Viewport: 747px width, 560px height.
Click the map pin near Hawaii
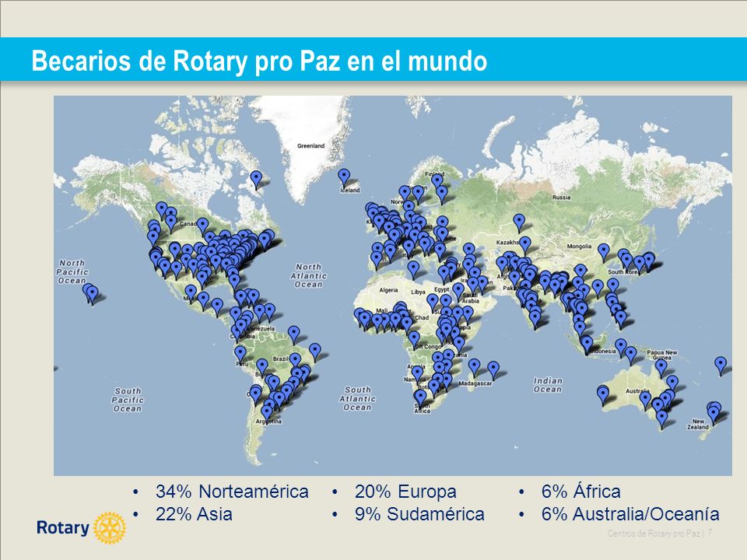coord(90,293)
